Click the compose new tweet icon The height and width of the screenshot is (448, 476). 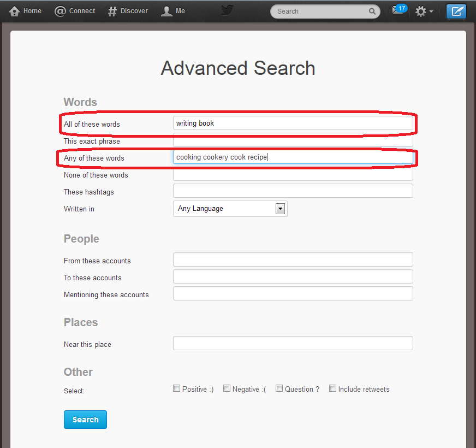pyautogui.click(x=456, y=11)
